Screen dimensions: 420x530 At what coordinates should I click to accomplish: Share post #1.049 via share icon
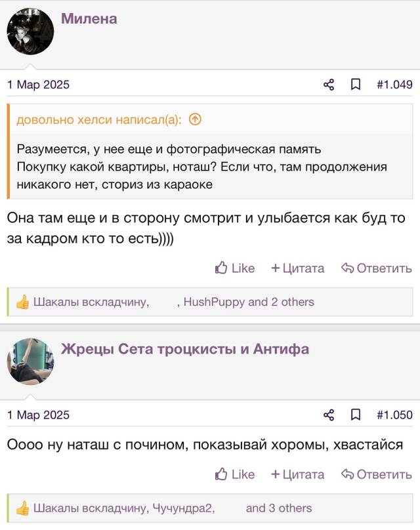pos(329,85)
